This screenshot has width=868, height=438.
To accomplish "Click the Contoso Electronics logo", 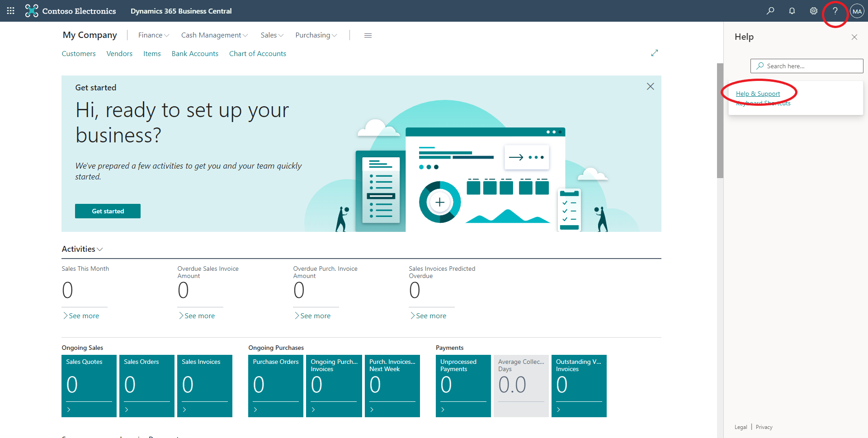I will pos(31,10).
